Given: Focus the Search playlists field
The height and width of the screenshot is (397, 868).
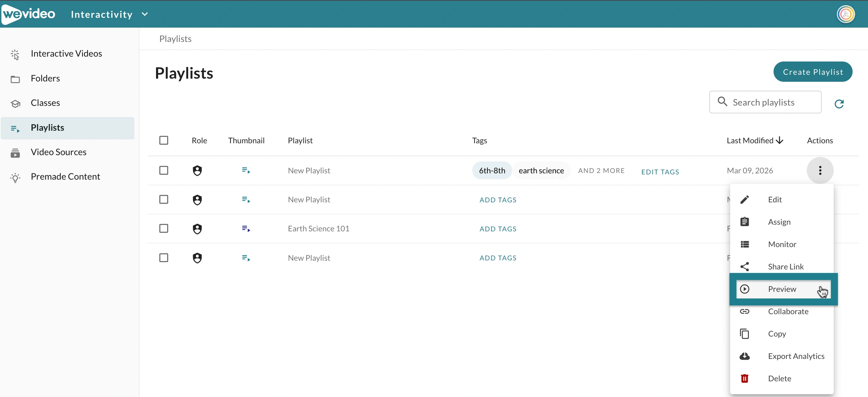Looking at the screenshot, I should pos(765,102).
